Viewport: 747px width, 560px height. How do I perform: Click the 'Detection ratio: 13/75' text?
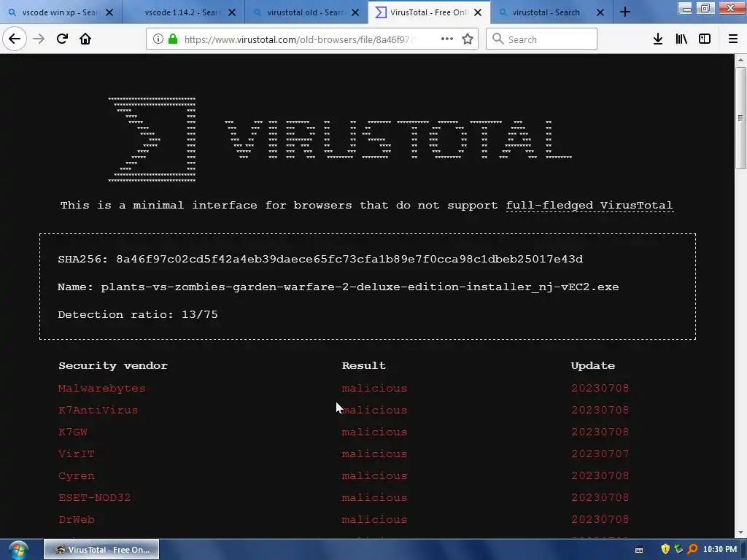pyautogui.click(x=138, y=315)
